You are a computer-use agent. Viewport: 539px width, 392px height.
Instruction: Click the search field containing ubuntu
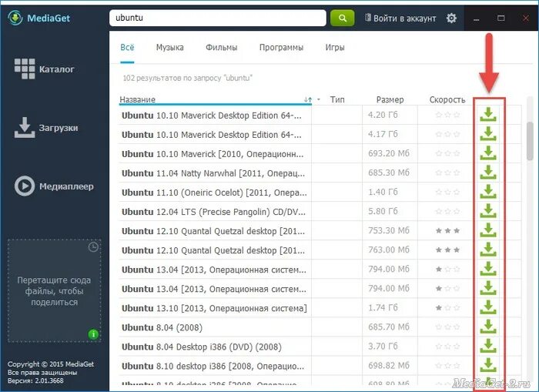click(x=218, y=18)
